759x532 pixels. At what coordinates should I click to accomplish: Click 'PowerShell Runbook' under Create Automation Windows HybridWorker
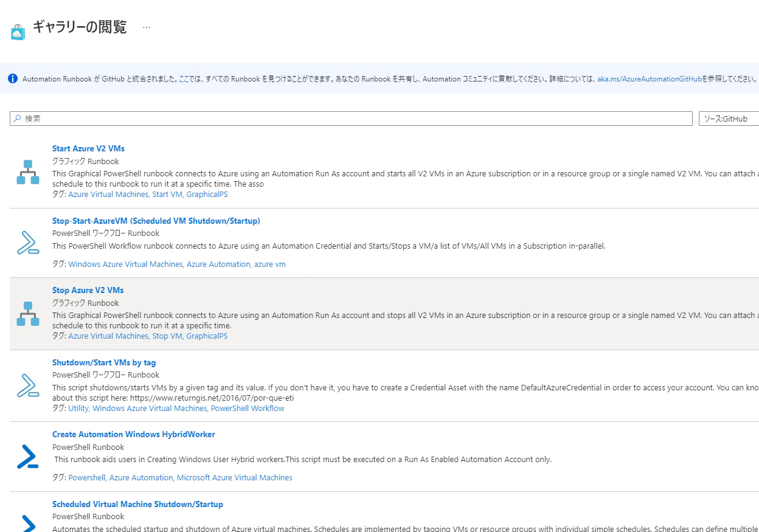pyautogui.click(x=88, y=447)
